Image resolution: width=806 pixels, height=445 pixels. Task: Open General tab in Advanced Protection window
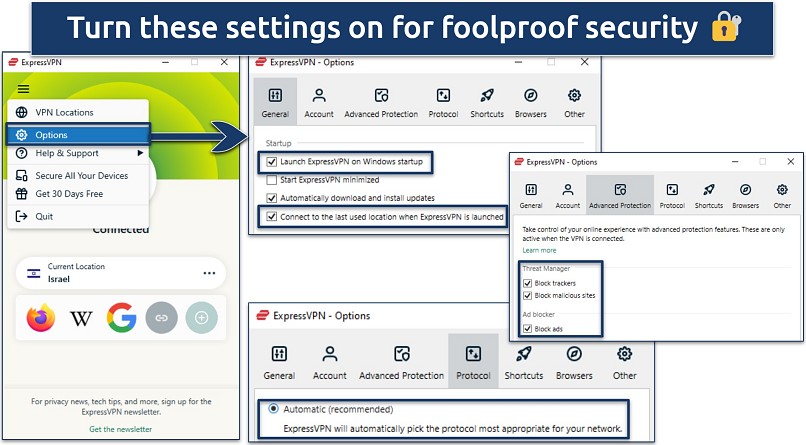531,195
